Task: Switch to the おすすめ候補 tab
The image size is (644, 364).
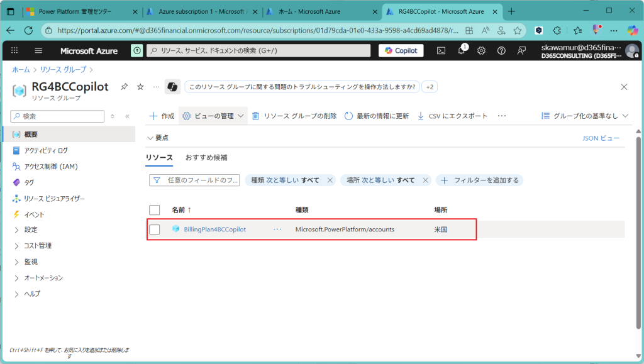Action: pyautogui.click(x=206, y=158)
